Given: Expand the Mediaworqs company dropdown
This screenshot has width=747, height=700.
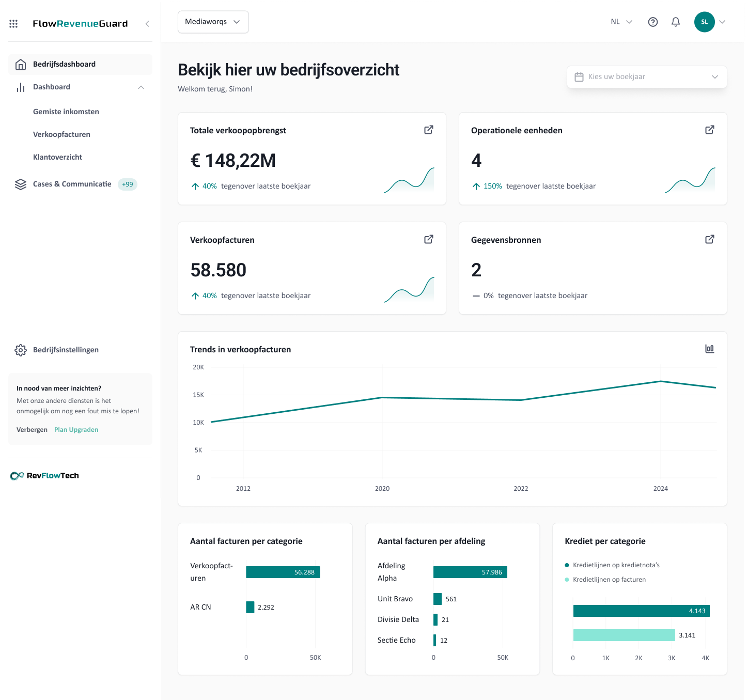Looking at the screenshot, I should pyautogui.click(x=213, y=22).
